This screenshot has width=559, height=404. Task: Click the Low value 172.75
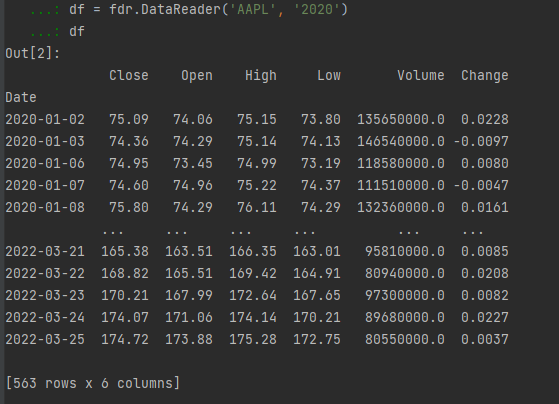pos(317,339)
